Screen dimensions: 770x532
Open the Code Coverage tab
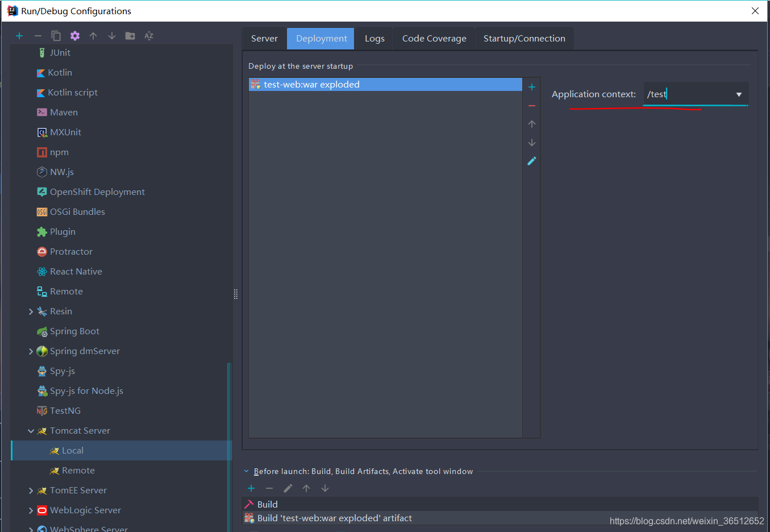coord(434,39)
